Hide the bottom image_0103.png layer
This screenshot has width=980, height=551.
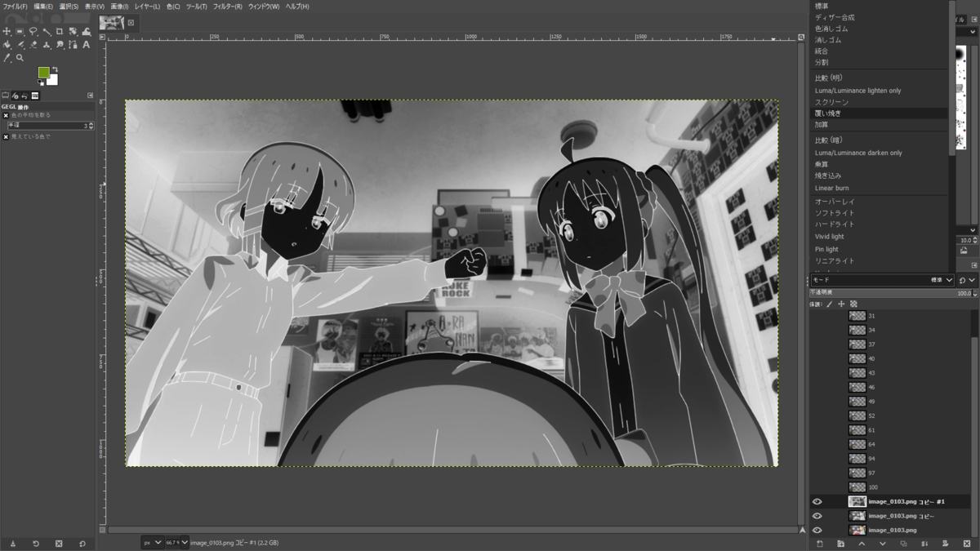(x=817, y=531)
